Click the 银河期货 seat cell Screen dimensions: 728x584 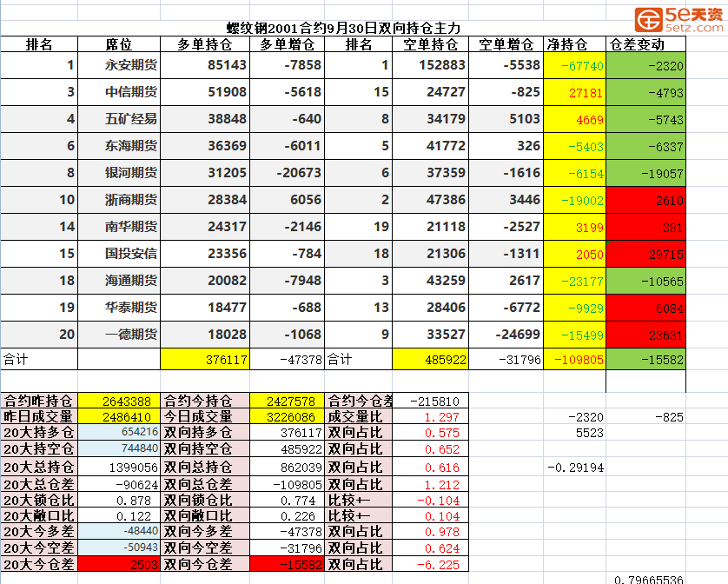(119, 173)
